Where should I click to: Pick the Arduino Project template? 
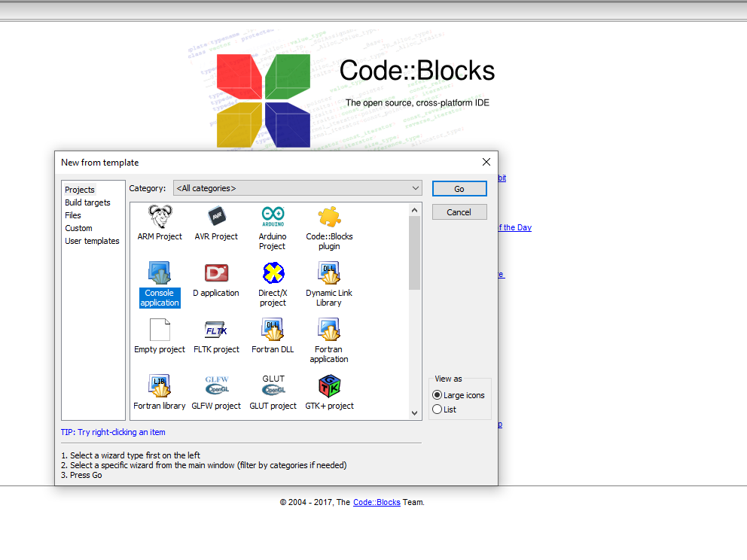tap(273, 227)
